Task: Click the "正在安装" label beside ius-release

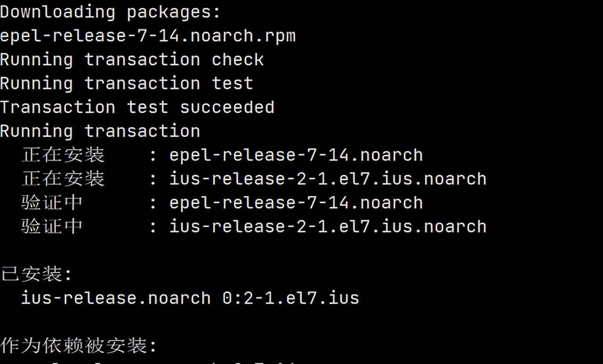Action: [x=63, y=179]
